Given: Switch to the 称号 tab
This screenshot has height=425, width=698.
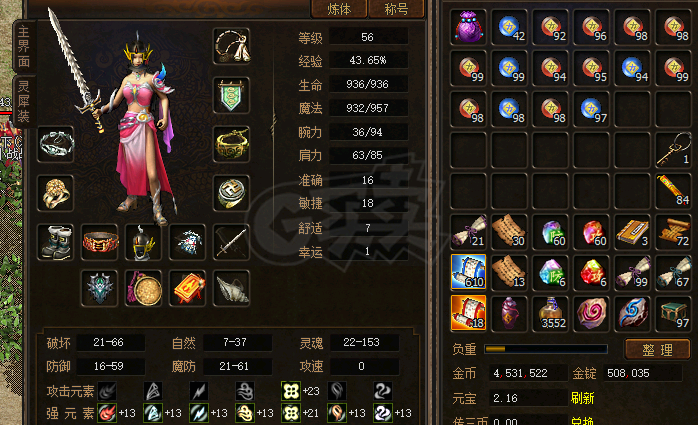Looking at the screenshot, I should point(396,9).
